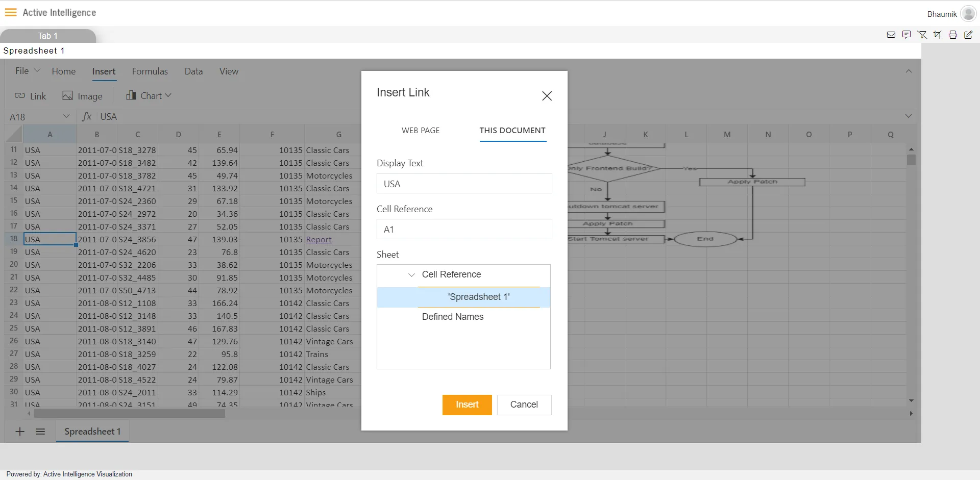980x480 pixels.
Task: Switch to the Formulas ribbon tab
Action: click(150, 71)
